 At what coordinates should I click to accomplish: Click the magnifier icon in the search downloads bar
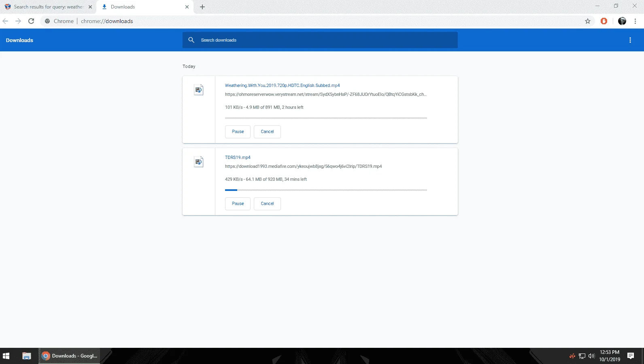coord(191,40)
